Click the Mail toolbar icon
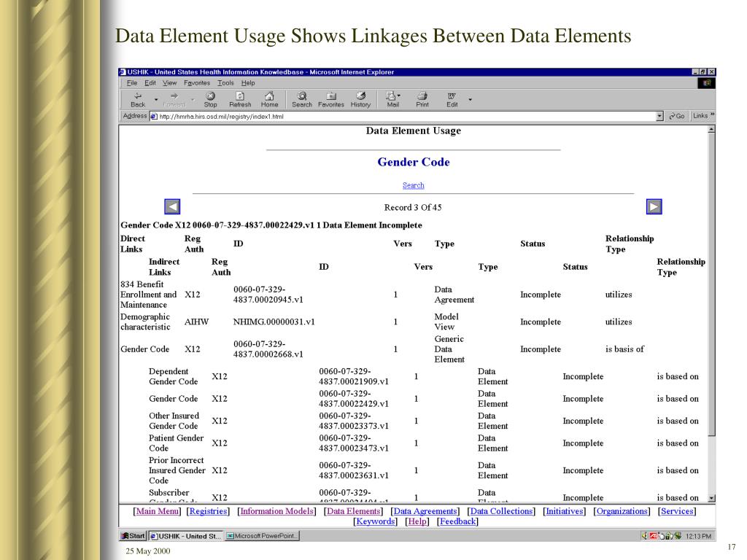The width and height of the screenshot is (747, 560). click(392, 99)
